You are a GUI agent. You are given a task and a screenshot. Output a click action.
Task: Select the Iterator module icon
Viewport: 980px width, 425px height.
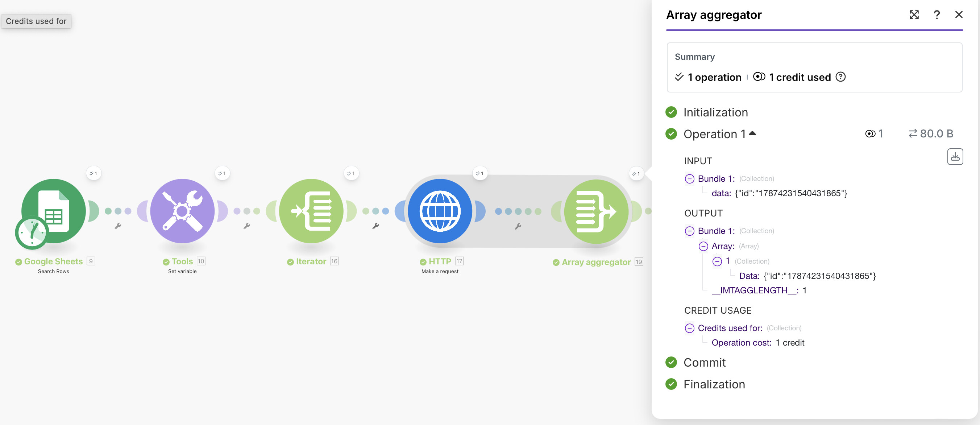tap(311, 210)
